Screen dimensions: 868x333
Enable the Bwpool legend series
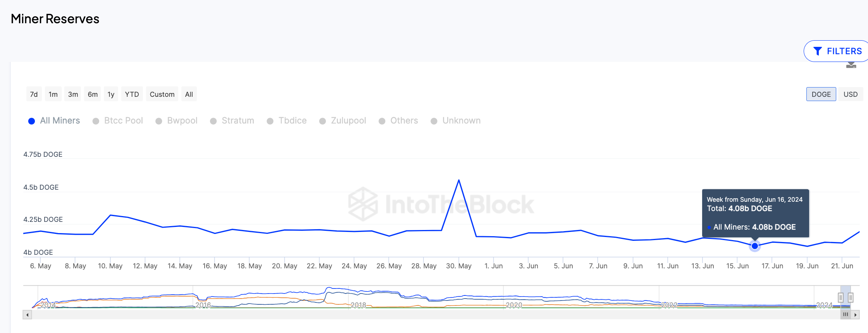point(177,121)
